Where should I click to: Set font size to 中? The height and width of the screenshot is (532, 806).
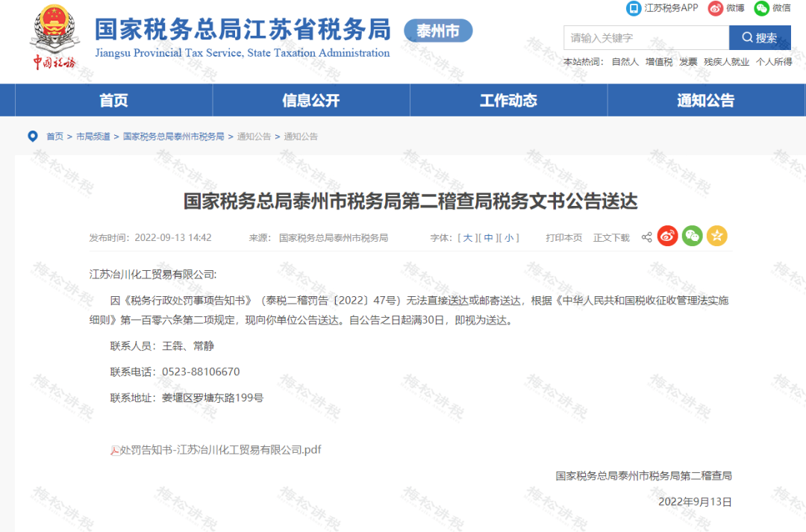[488, 238]
